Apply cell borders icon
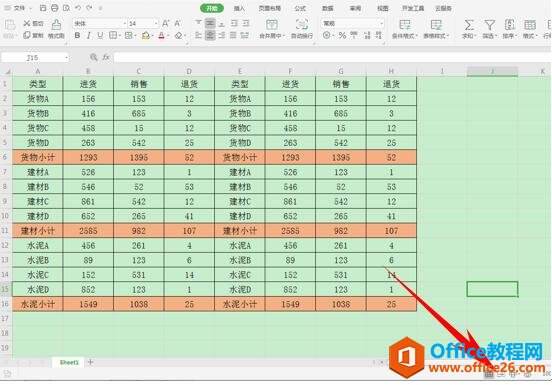The width and height of the screenshot is (552, 385). point(113,35)
